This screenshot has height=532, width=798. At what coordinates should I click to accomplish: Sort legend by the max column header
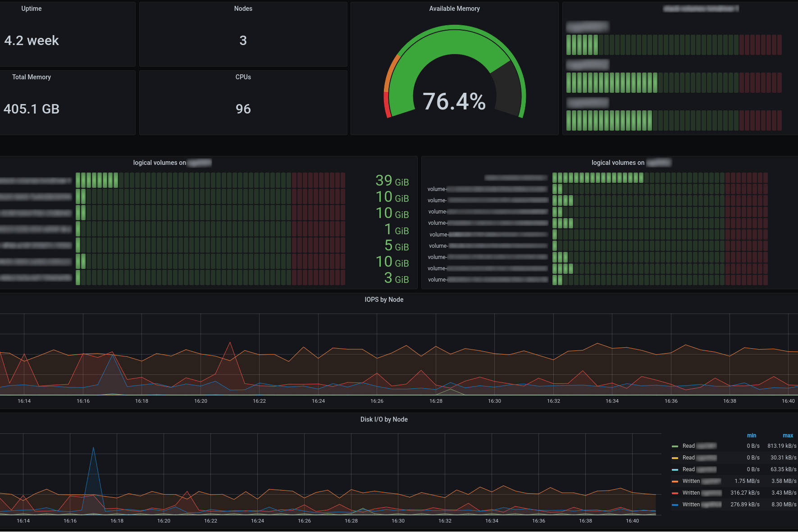tap(788, 436)
